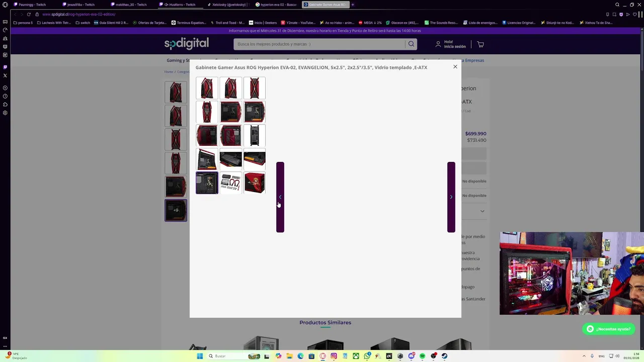Reload the page with refresh icon

pyautogui.click(x=29, y=14)
